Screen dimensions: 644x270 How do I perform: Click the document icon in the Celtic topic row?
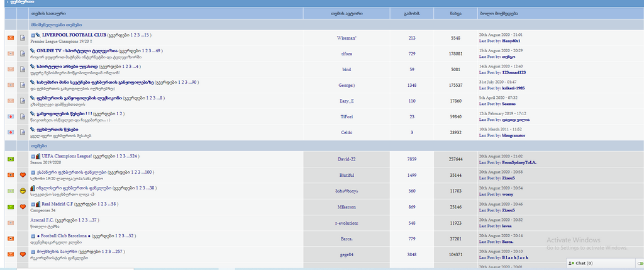pyautogui.click(x=23, y=132)
